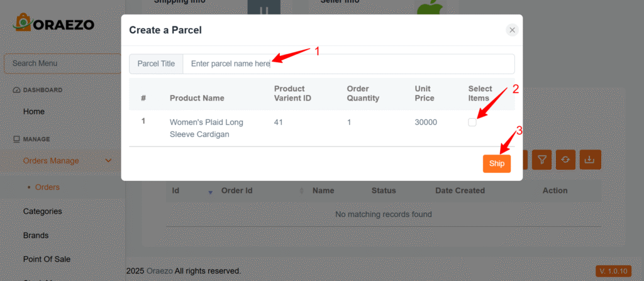Image resolution: width=644 pixels, height=281 pixels.
Task: Click the filter funnel icon
Action: click(x=541, y=160)
